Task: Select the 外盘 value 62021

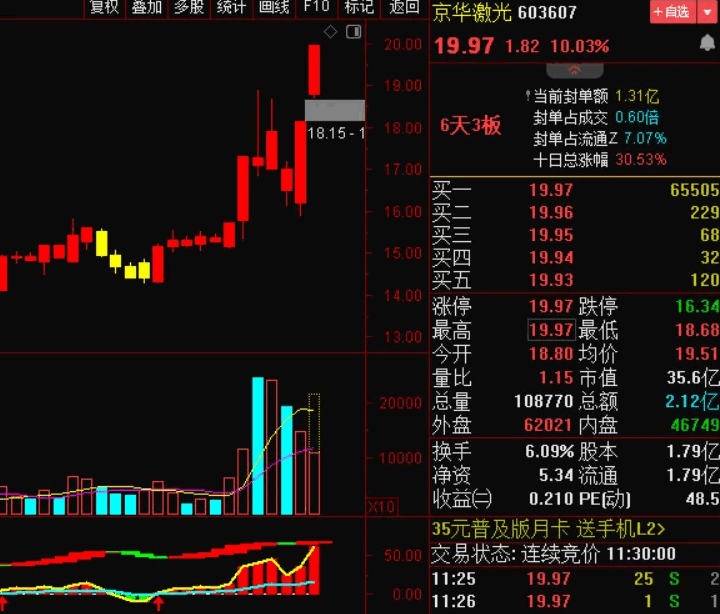Action: (548, 425)
